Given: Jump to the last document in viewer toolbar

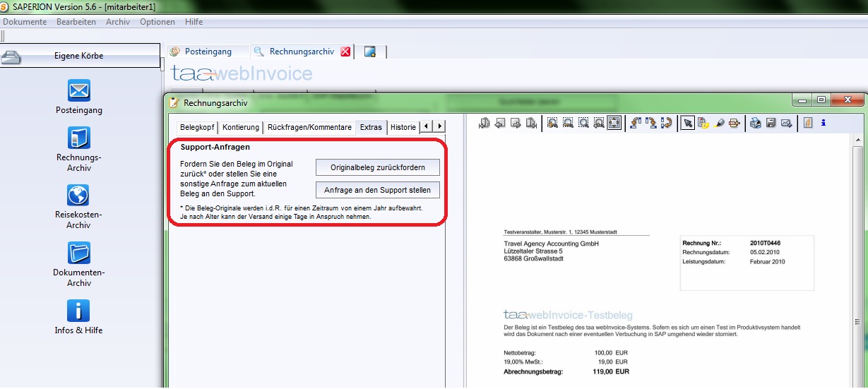Looking at the screenshot, I should (531, 123).
